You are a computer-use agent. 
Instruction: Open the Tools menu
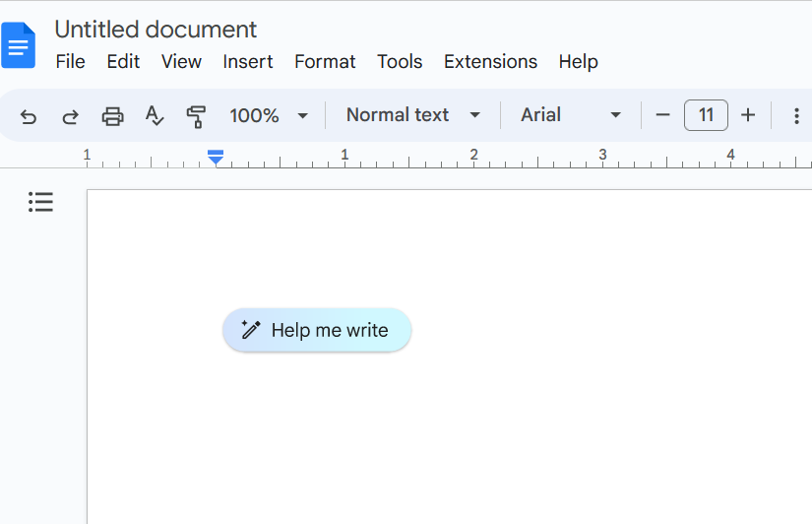(x=400, y=62)
